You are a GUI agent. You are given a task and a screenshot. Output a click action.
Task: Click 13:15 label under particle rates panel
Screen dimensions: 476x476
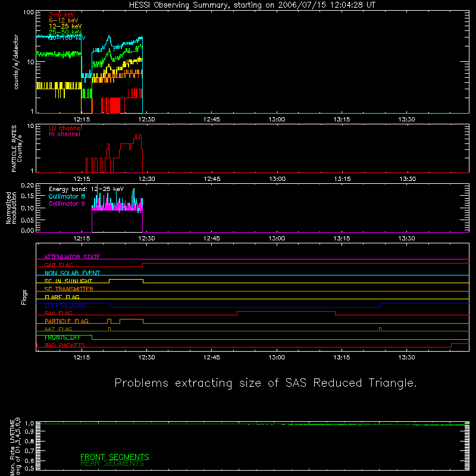pyautogui.click(x=343, y=179)
